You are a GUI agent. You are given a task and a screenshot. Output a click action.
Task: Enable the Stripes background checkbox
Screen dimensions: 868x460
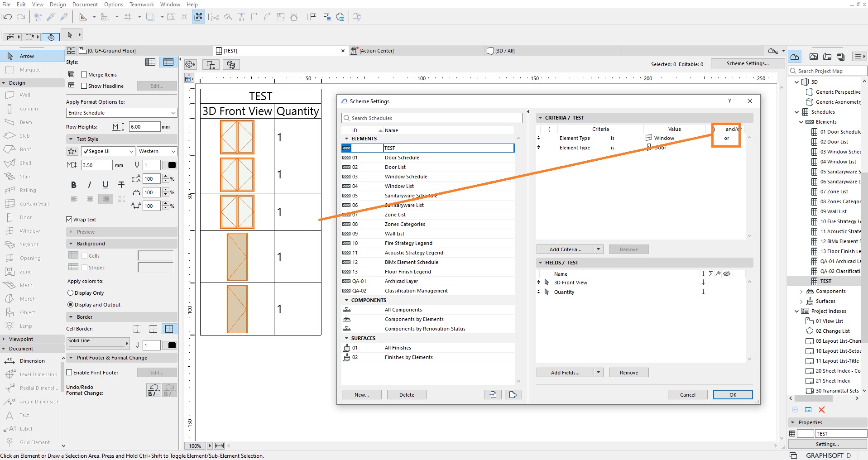pos(85,268)
